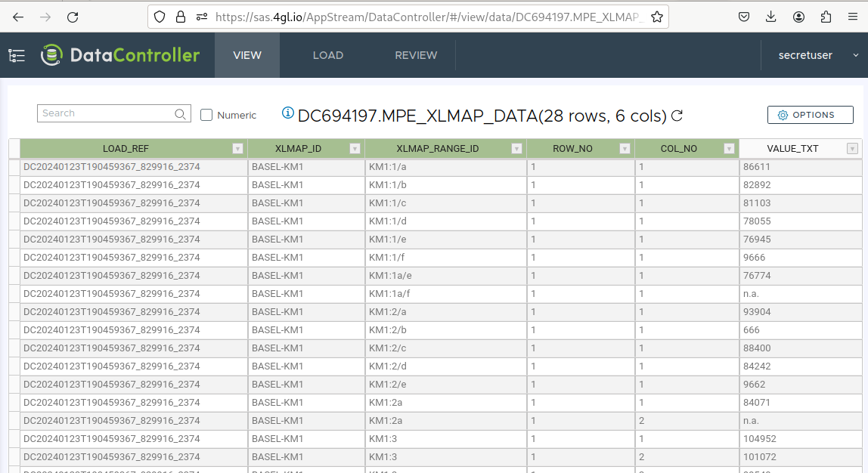Click the Firefox extensions puzzle icon
Viewport: 868px width, 473px height.
(826, 17)
